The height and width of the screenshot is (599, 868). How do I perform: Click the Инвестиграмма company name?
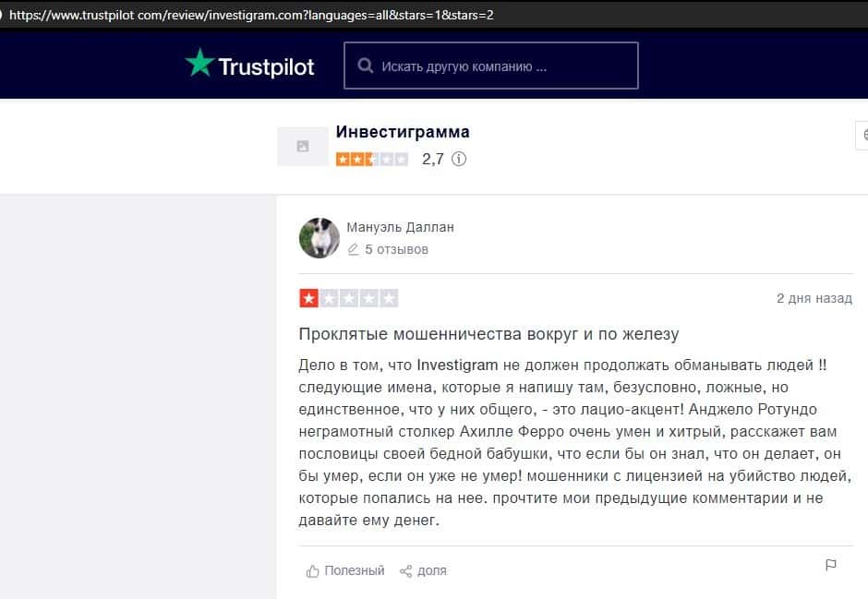point(403,132)
